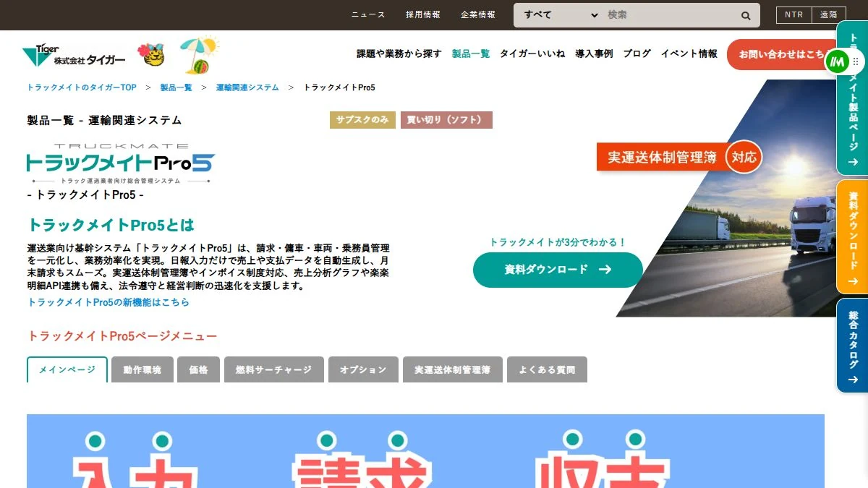Open 企業情報 in the top bar
The width and height of the screenshot is (868, 488).
[x=478, y=14]
